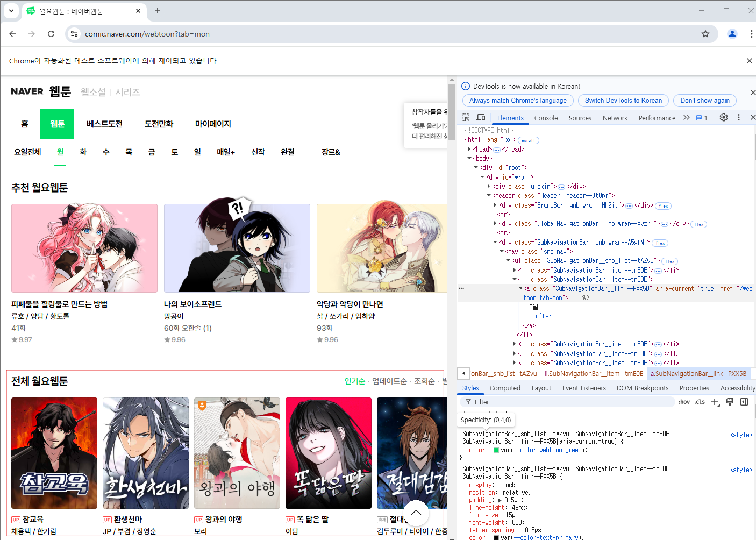This screenshot has width=756, height=540.
Task: Expand the BrandBar__gnb_wrap div node
Action: 495,205
